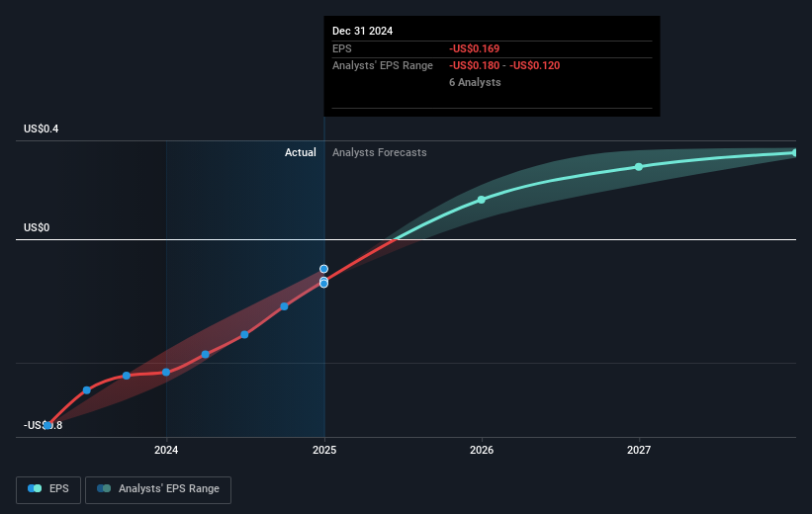Click the EPS value '-US$0.169' in tooltip

(475, 48)
